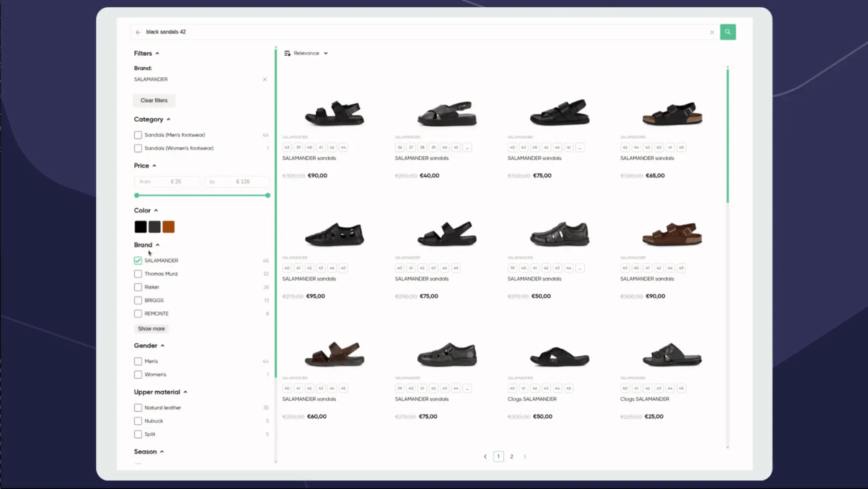Check the REMONTE brand
Viewport: 868px width, 489px height.
pos(138,314)
